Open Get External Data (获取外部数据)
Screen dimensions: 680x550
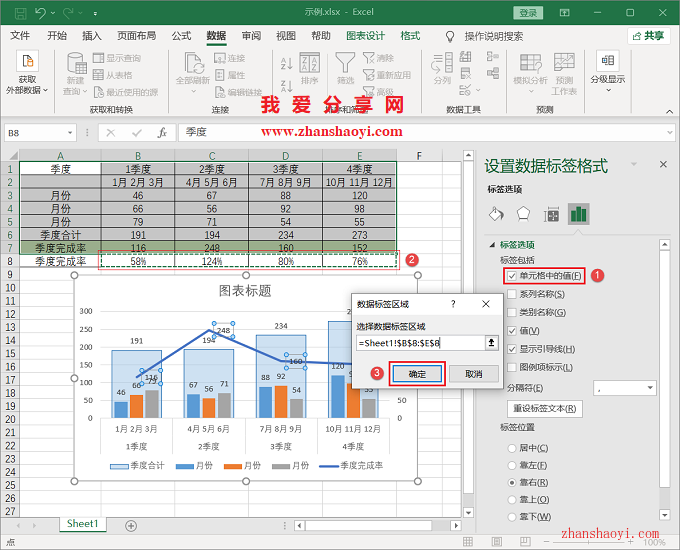coord(27,72)
